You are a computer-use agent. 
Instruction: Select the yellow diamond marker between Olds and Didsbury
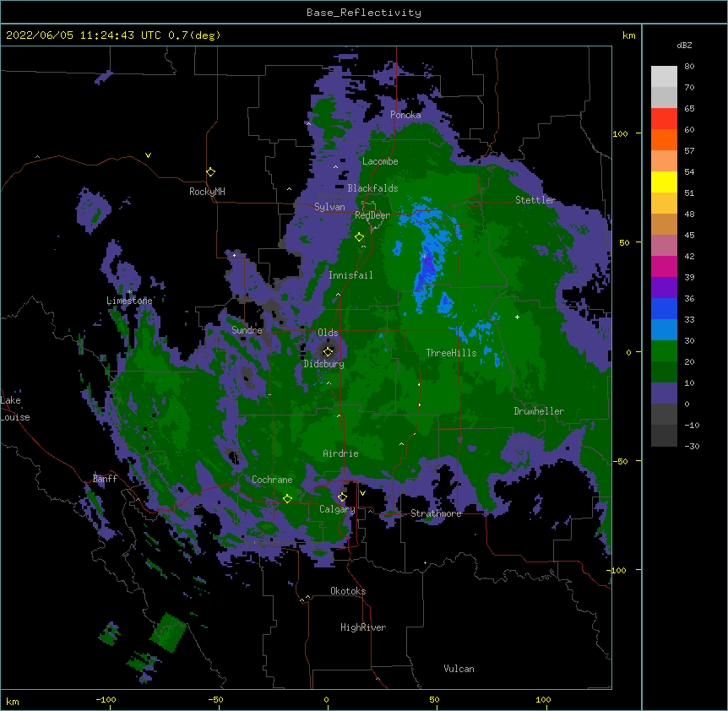coord(328,351)
